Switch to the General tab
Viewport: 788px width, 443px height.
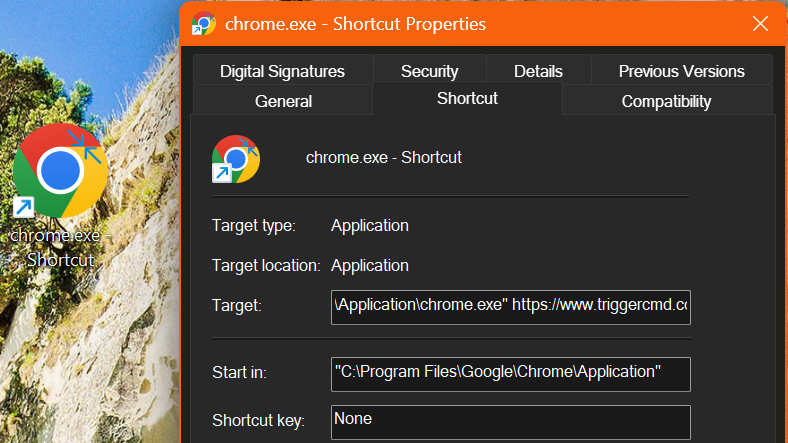[x=283, y=101]
